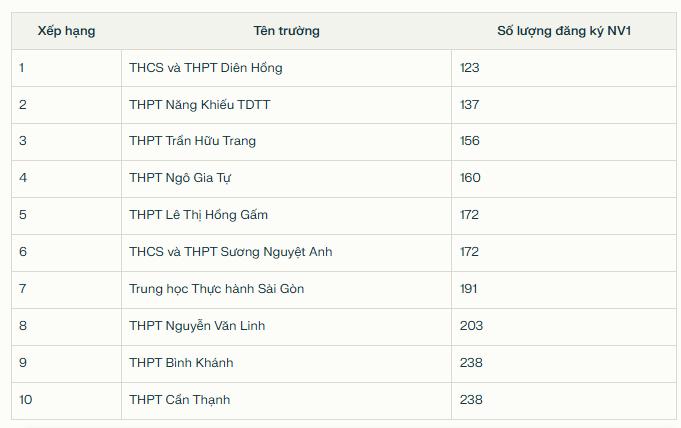The image size is (681, 428).
Task: Click the 'THPT Lê Thị Hồng Gấm' cell
Action: [287, 216]
